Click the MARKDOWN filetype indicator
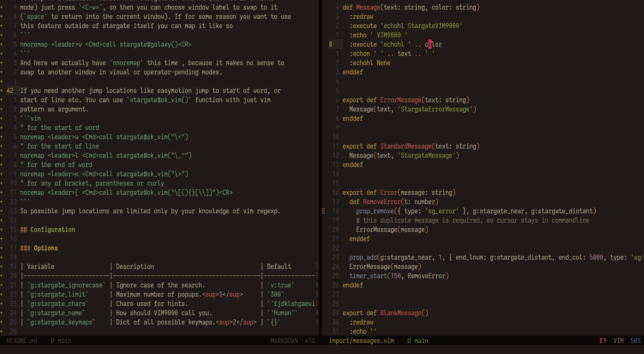 284,341
